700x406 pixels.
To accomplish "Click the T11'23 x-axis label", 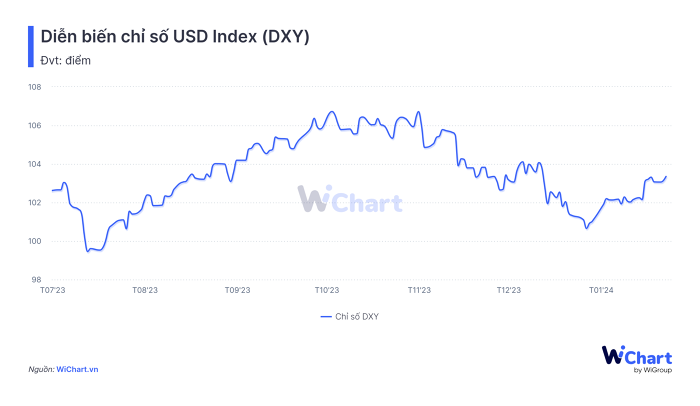I will coord(419,291).
